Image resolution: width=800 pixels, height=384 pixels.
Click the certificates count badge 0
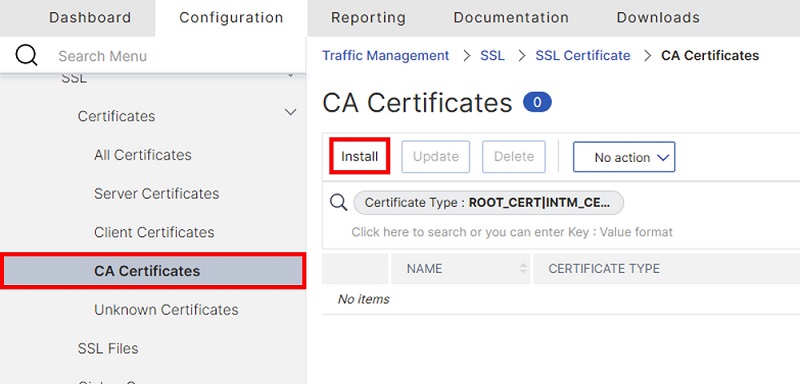coord(537,103)
